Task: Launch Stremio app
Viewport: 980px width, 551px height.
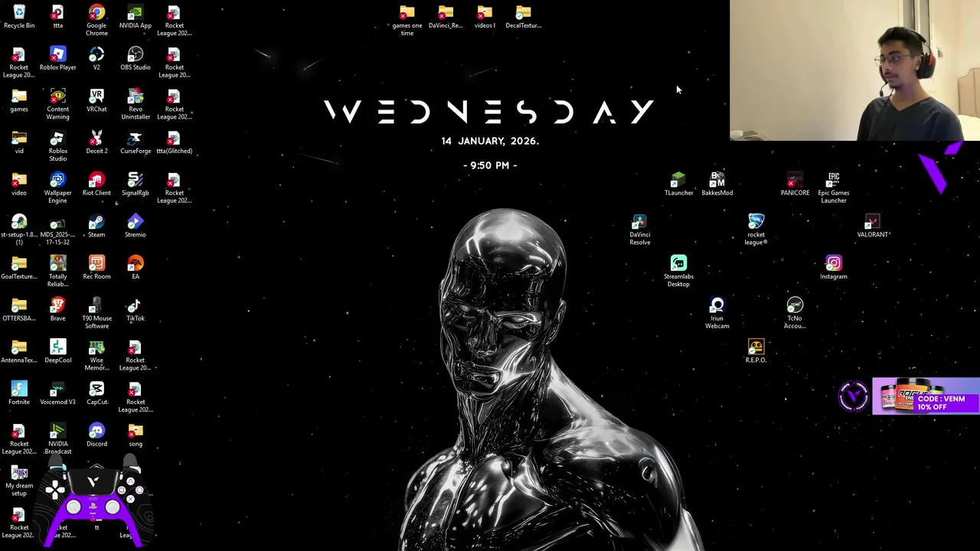Action: pyautogui.click(x=136, y=227)
